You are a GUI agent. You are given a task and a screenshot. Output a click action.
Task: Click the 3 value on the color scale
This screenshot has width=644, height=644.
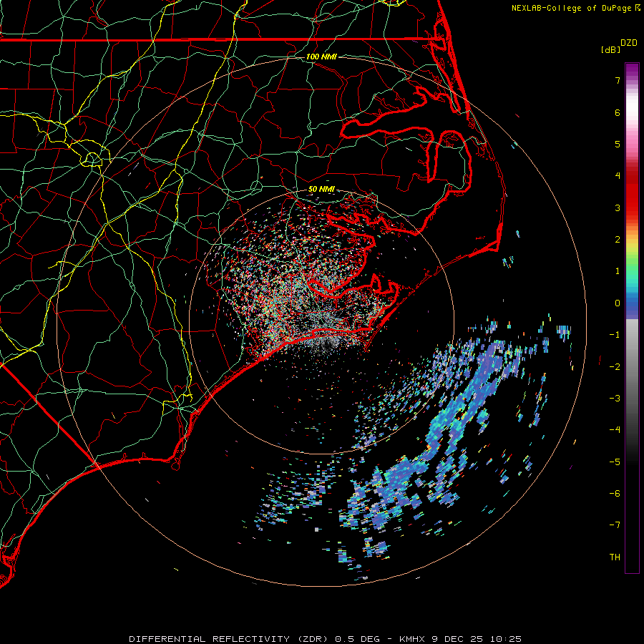618,208
